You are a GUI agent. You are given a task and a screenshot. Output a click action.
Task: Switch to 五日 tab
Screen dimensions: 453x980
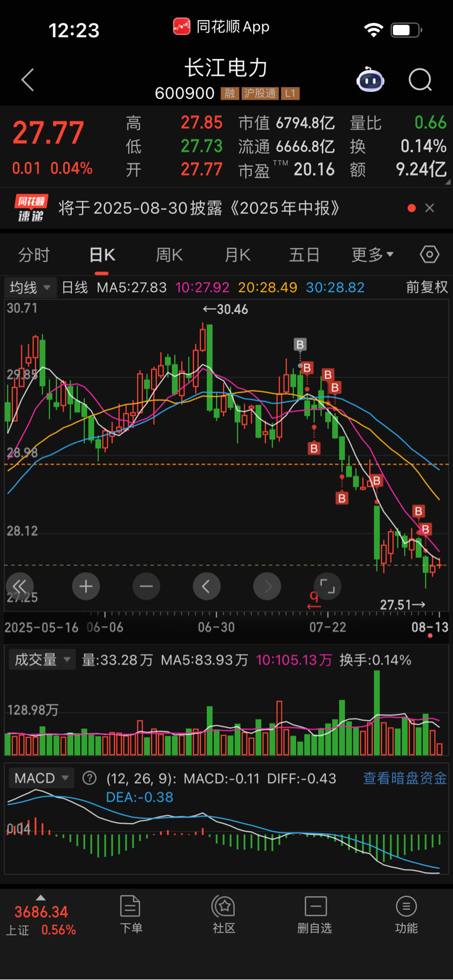(304, 255)
